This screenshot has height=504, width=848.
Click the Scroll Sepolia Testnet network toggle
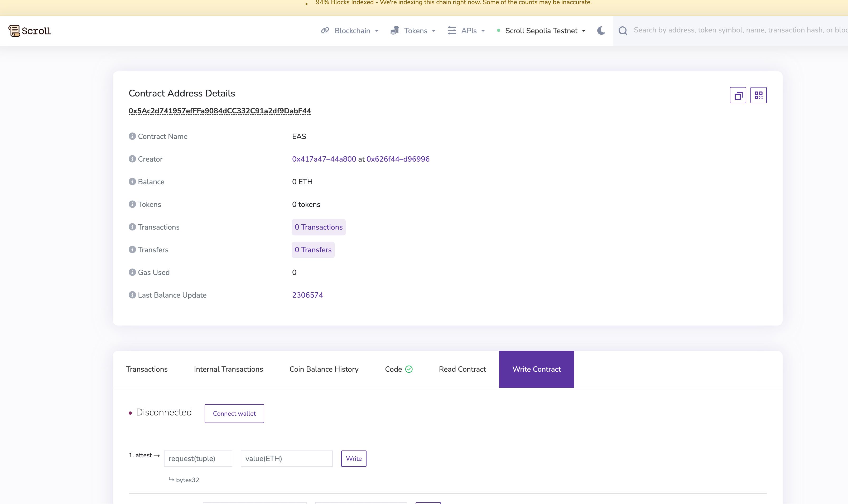click(540, 30)
